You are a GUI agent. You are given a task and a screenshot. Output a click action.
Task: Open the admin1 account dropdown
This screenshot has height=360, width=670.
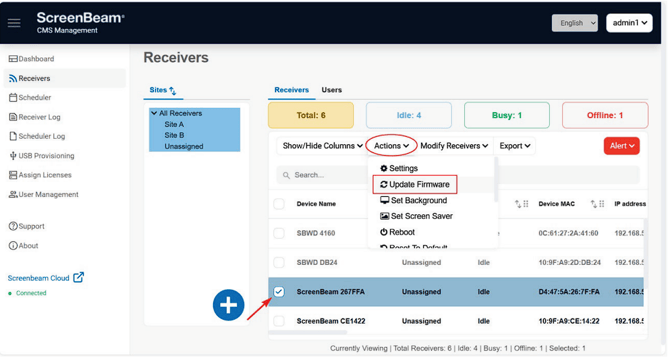pos(629,23)
